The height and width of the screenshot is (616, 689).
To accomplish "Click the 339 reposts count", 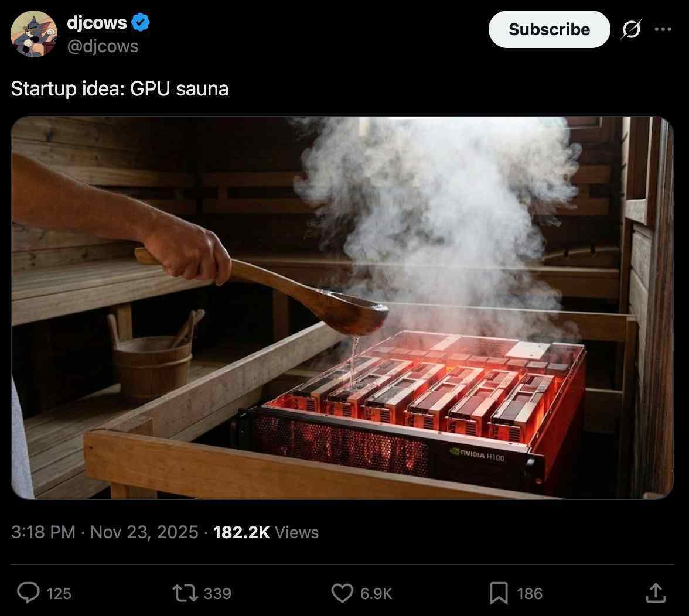I will 217,594.
